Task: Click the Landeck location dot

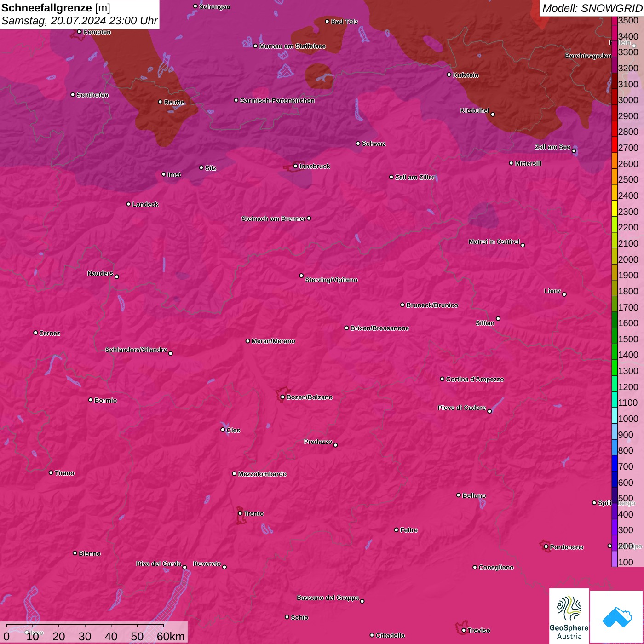Action: (129, 204)
